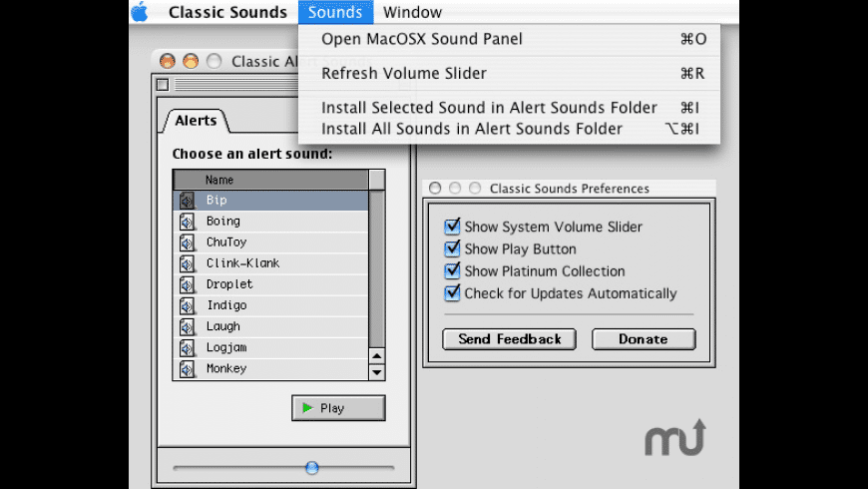The image size is (868, 489).
Task: Click the Clink-Klank sound file icon
Action: (x=188, y=263)
